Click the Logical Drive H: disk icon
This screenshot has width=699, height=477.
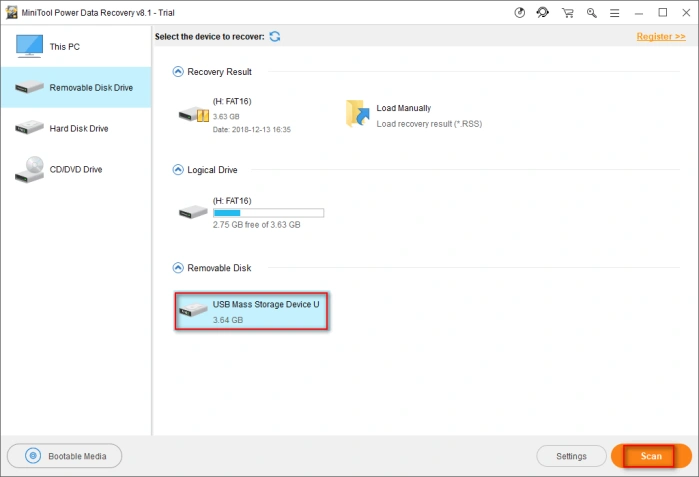click(193, 212)
